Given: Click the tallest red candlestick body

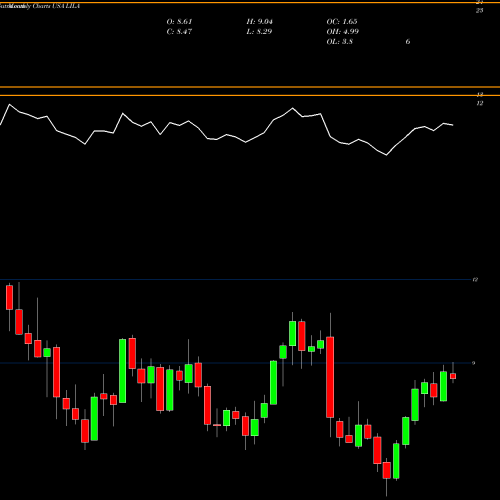Looking at the screenshot, I should pyautogui.click(x=330, y=377).
